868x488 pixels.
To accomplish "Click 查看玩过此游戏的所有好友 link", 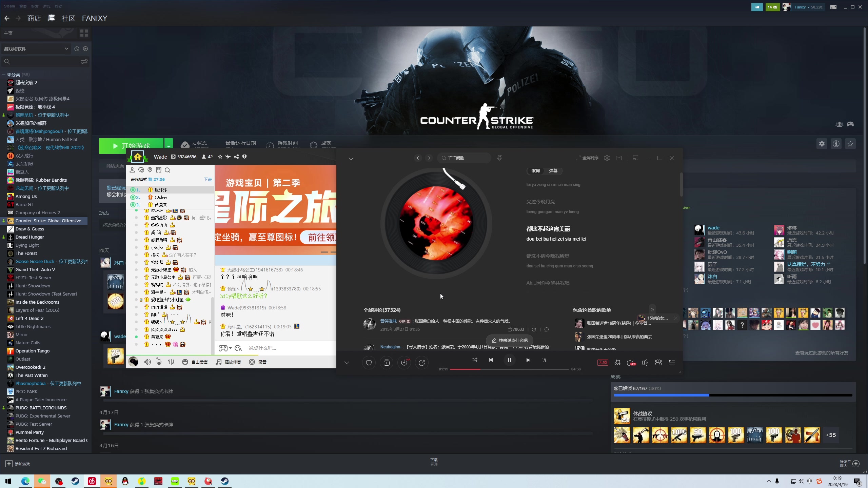I will [x=822, y=353].
